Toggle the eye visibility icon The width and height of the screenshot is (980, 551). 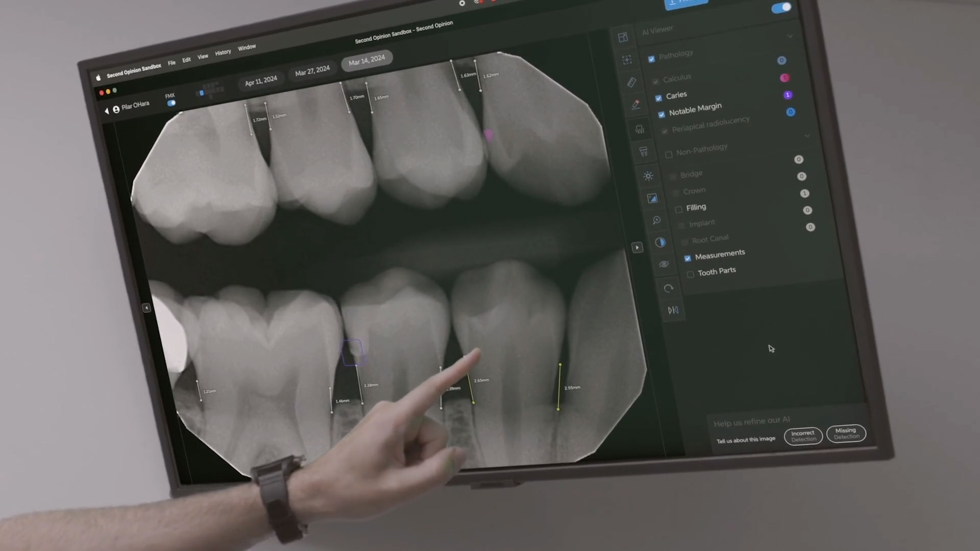664,264
